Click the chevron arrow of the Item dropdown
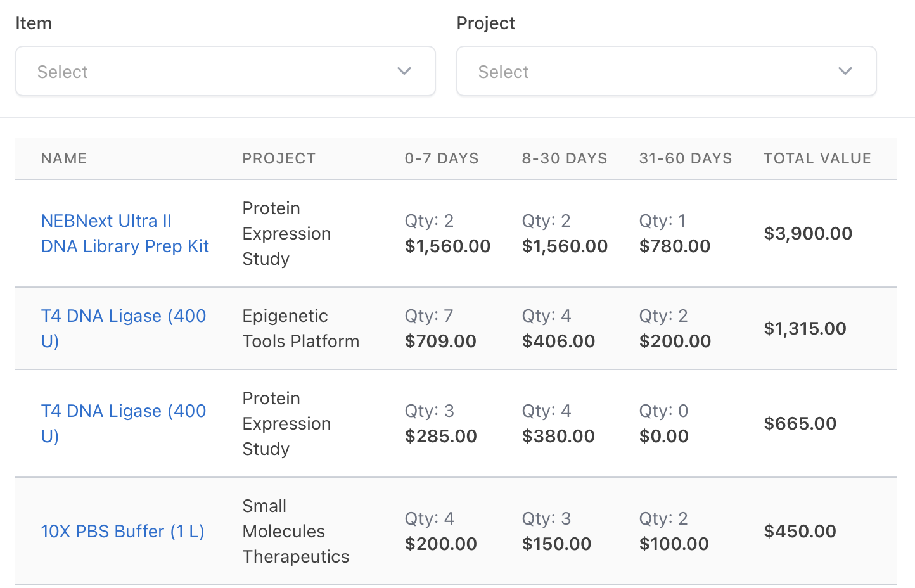Viewport: 915px width, 588px height. pos(404,71)
